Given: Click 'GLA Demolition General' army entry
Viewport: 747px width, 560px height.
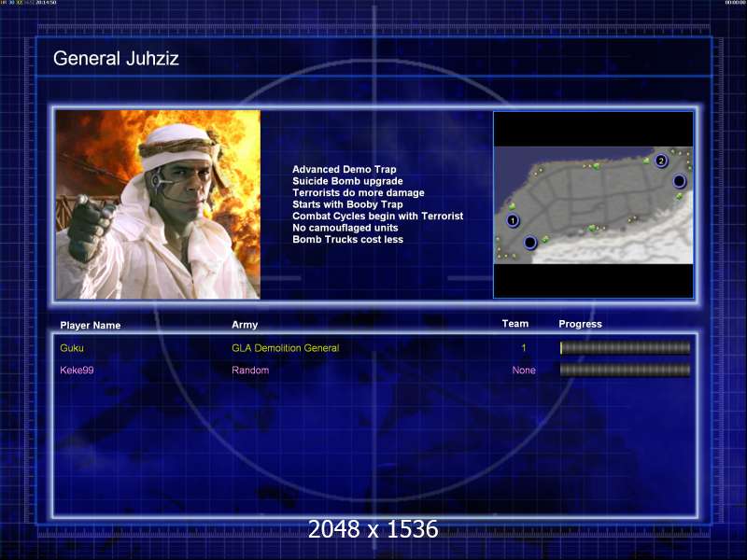Looking at the screenshot, I should tap(286, 348).
